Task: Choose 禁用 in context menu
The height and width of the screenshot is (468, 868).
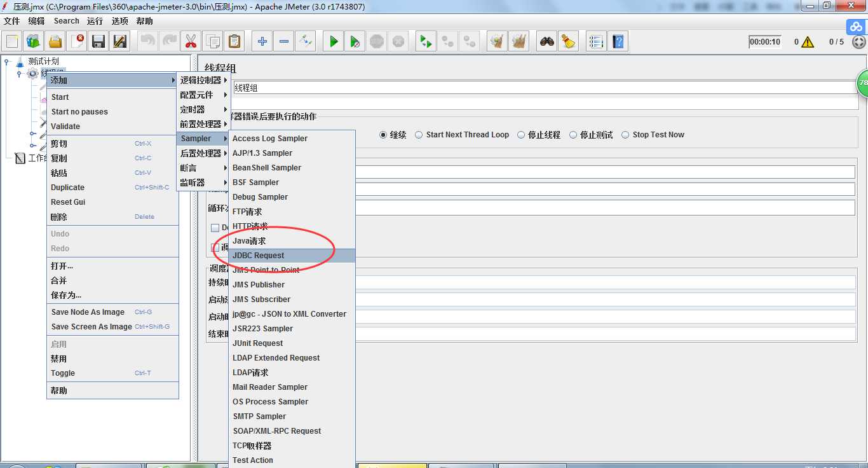Action: click(x=112, y=359)
